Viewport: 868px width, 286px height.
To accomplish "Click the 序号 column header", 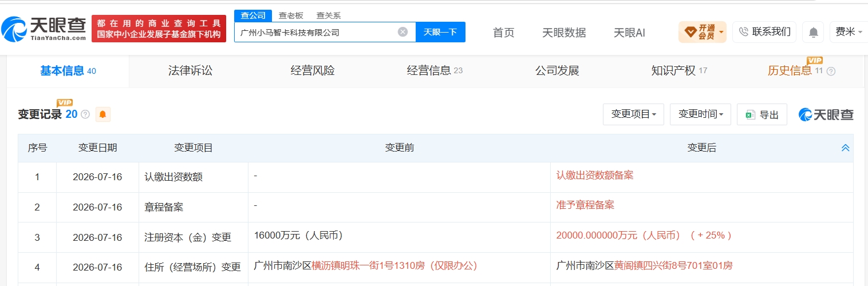I will pyautogui.click(x=37, y=148).
